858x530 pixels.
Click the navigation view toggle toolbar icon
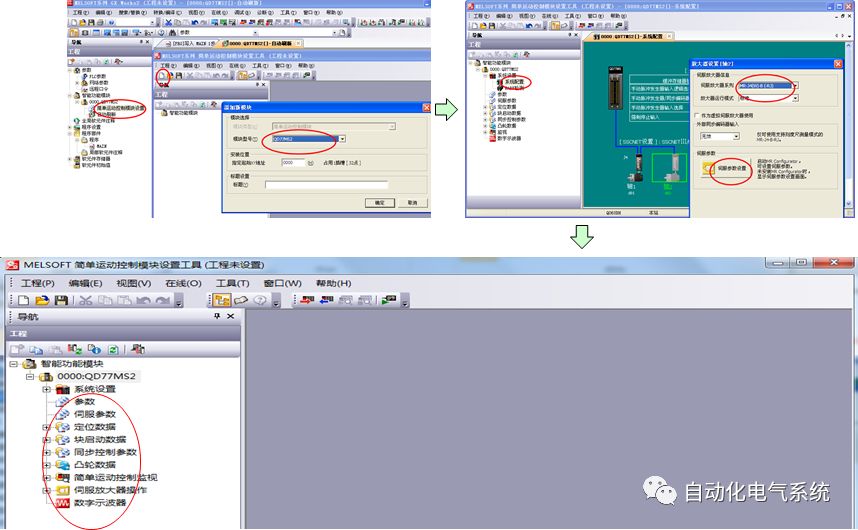(x=220, y=300)
